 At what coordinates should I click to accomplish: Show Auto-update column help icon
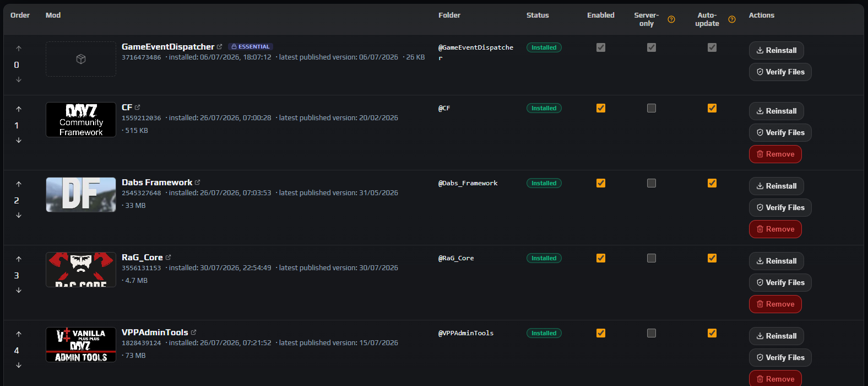pos(732,19)
